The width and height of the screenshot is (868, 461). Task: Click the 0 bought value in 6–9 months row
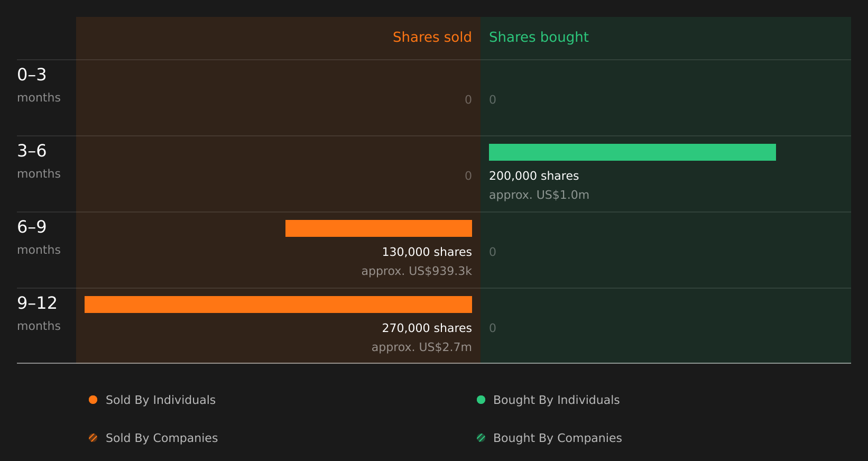point(493,252)
